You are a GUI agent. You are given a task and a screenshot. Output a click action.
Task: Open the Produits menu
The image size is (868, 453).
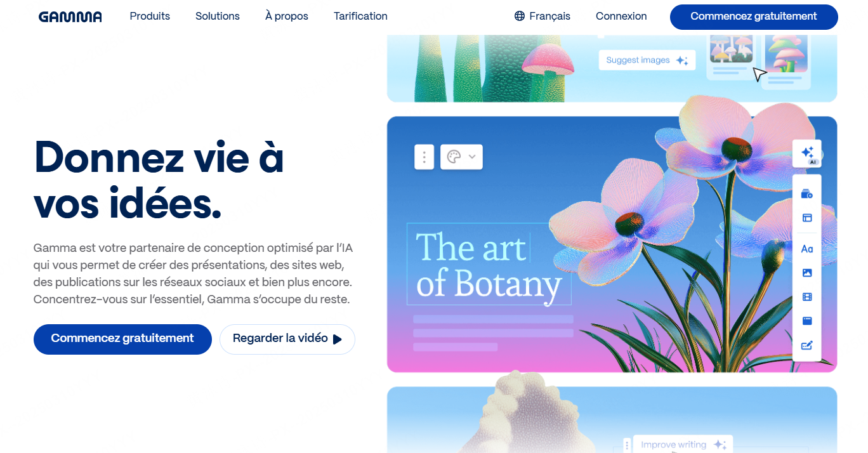pos(150,16)
